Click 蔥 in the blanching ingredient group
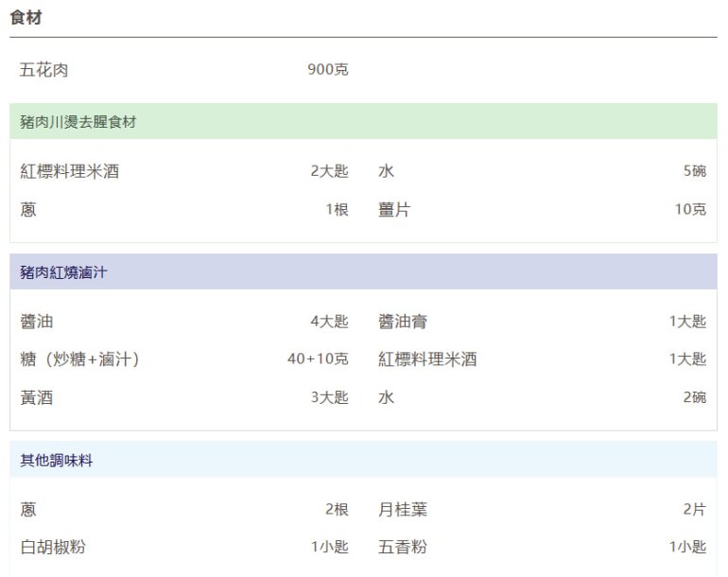The width and height of the screenshot is (728, 577). [28, 210]
